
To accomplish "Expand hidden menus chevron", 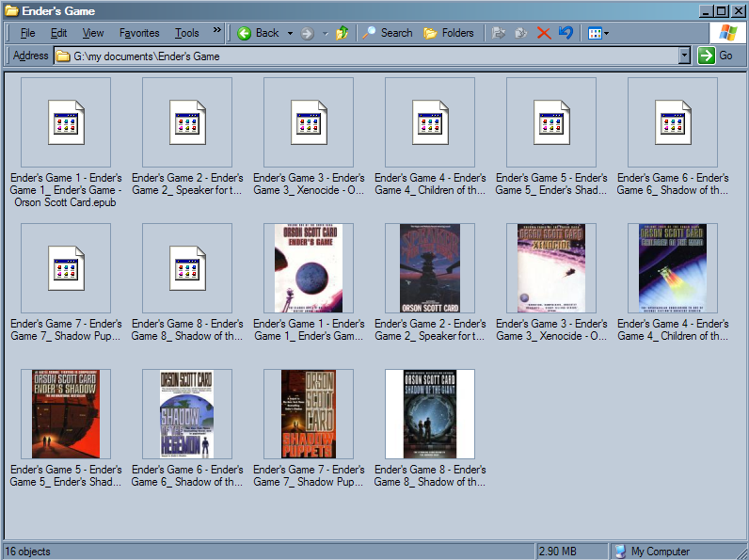I will pyautogui.click(x=216, y=30).
